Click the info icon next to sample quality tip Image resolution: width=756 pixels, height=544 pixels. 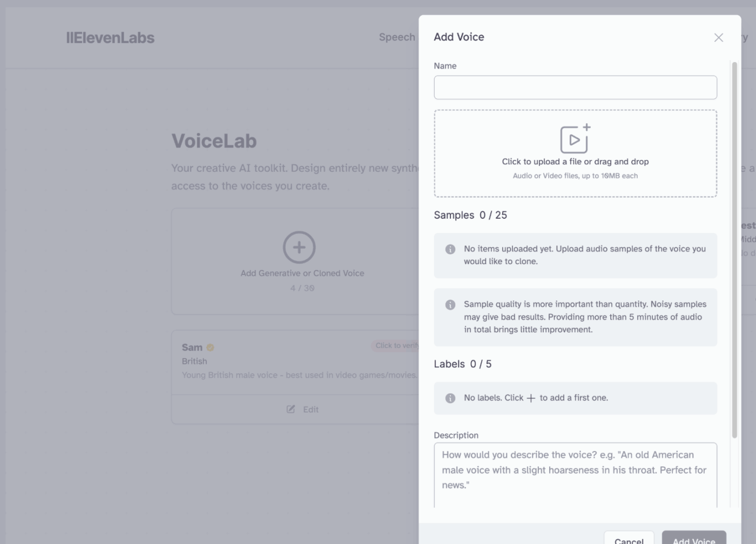[x=450, y=304]
